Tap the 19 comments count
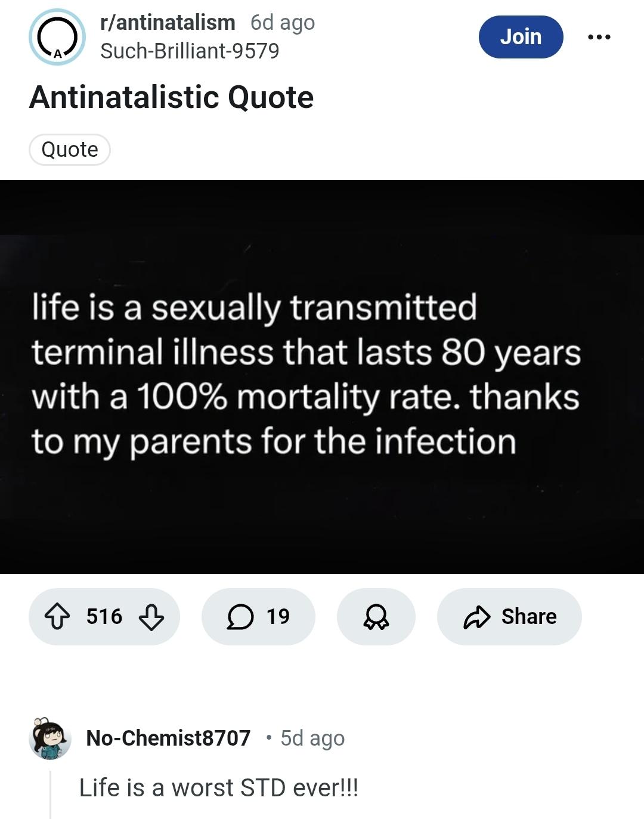This screenshot has width=644, height=819. tap(278, 617)
